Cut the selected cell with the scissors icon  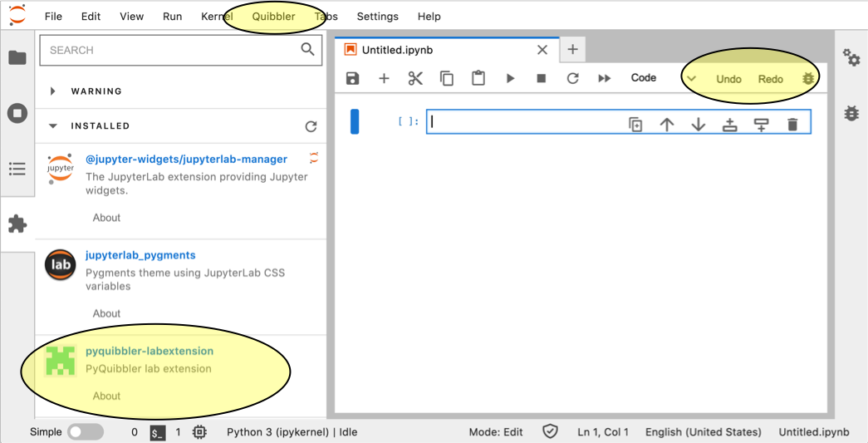pos(415,78)
